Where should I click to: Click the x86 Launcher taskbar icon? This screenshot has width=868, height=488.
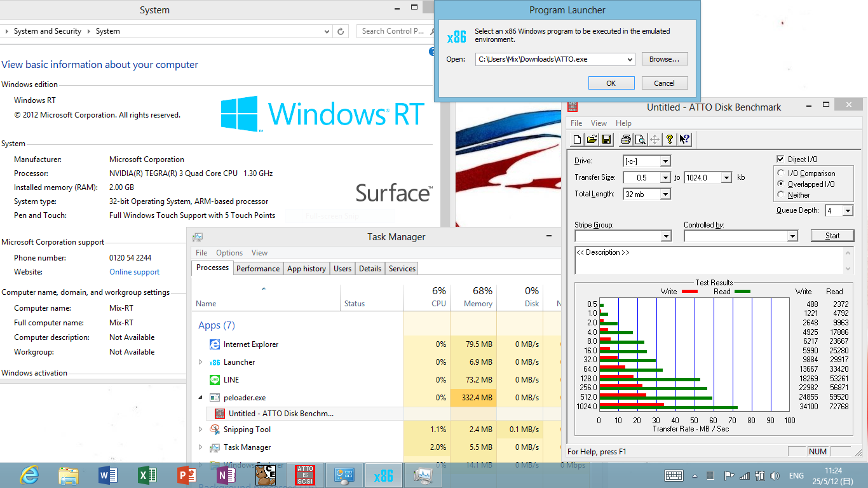(384, 475)
